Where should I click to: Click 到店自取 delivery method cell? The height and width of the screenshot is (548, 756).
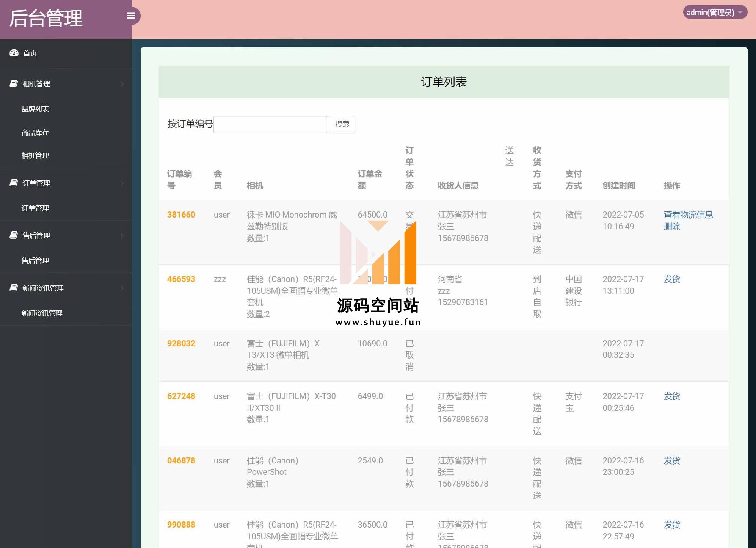tap(537, 297)
